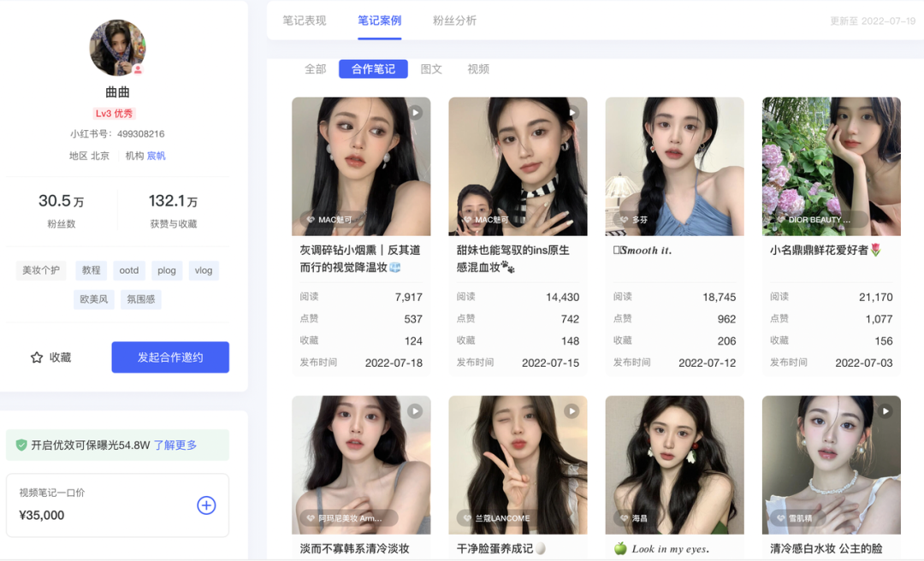Filter notes by 视频
Screen dimensions: 924x561
tap(478, 69)
